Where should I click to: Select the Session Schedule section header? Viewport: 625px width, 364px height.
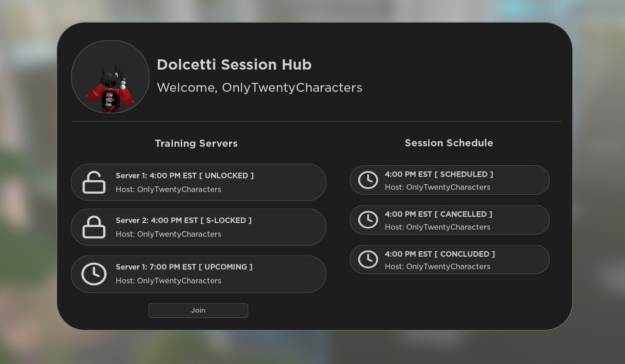449,143
